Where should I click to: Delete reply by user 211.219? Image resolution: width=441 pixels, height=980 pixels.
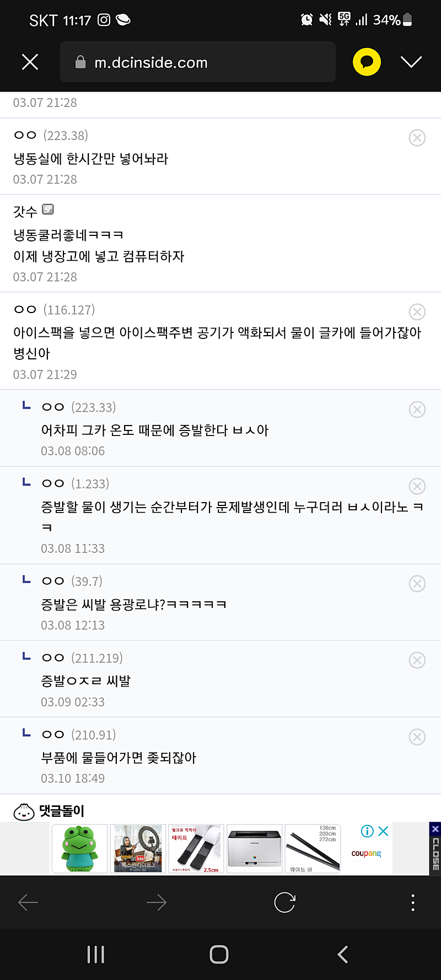click(417, 660)
